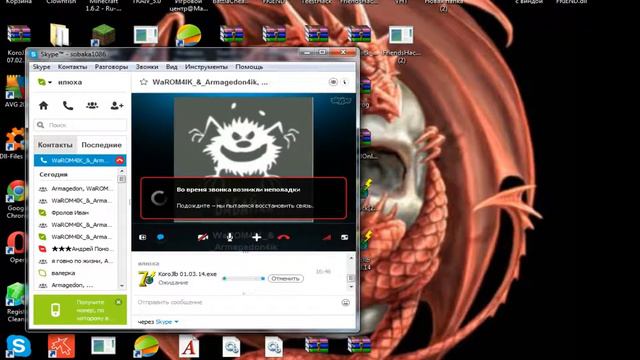Cancel file transfer with Отменить button

(285, 278)
